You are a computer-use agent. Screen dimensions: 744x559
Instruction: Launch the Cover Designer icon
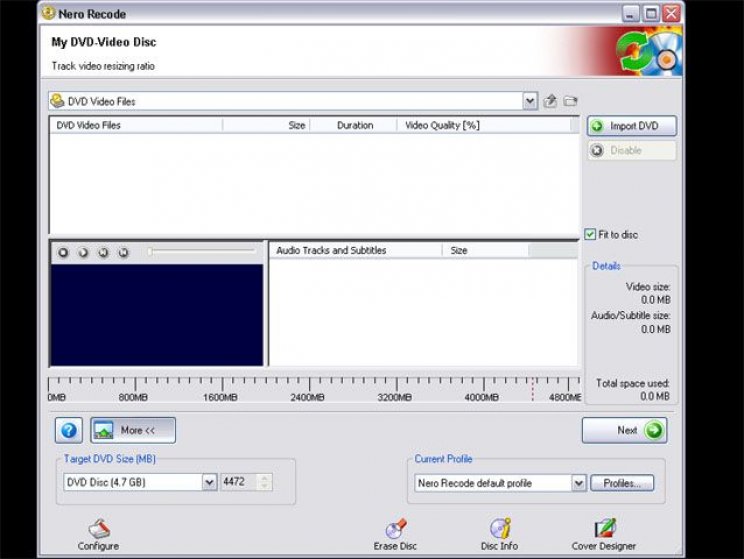point(604,535)
